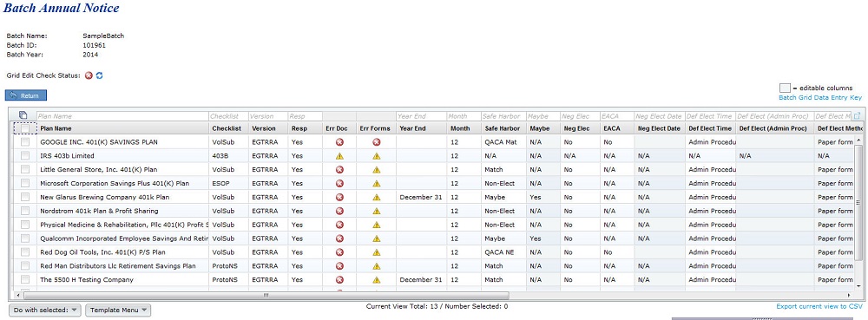Check the Microsoft Corporation Savings Plus row
The width and height of the screenshot is (868, 320).
pyautogui.click(x=25, y=184)
